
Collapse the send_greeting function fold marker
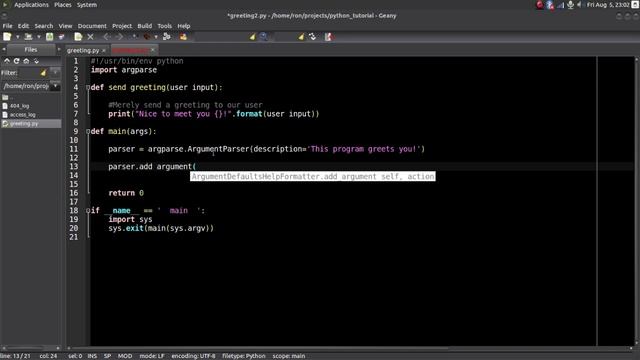click(x=88, y=87)
